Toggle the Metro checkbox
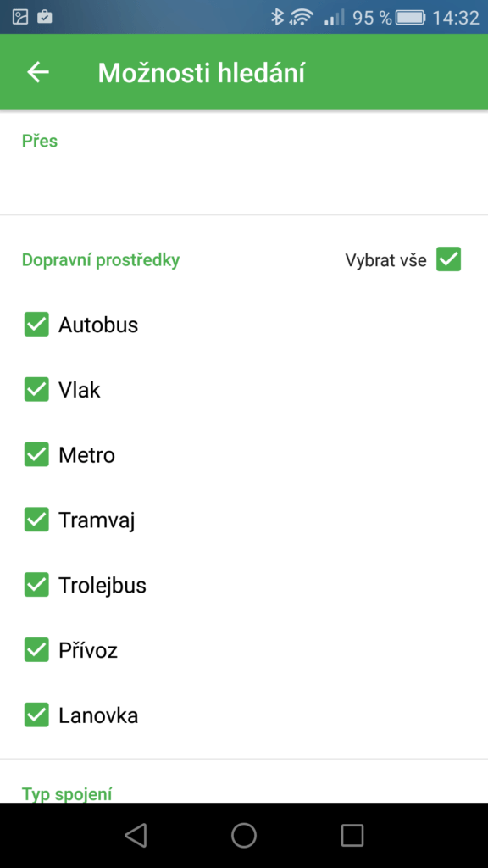This screenshot has width=488, height=868. tap(36, 455)
